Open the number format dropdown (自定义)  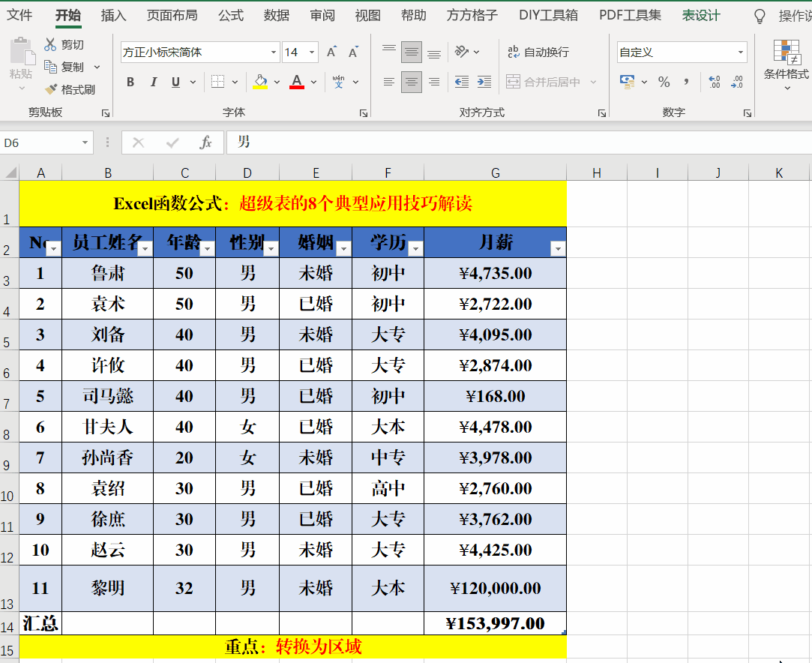click(x=741, y=52)
